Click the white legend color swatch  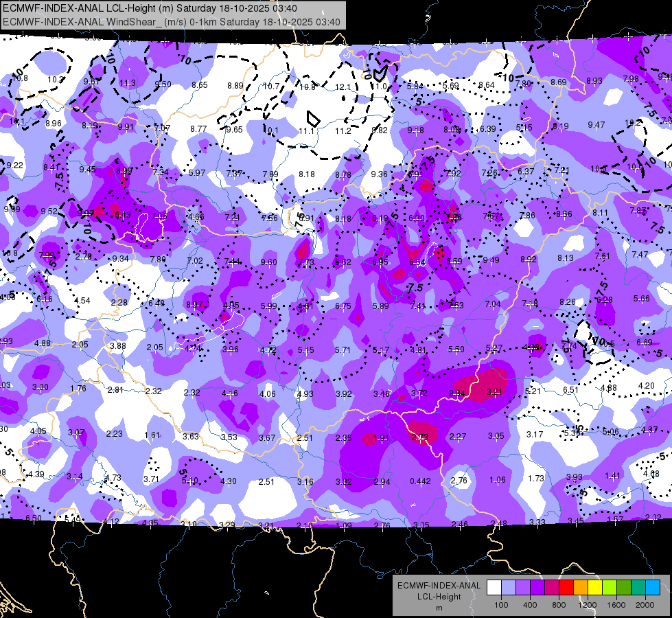click(494, 588)
